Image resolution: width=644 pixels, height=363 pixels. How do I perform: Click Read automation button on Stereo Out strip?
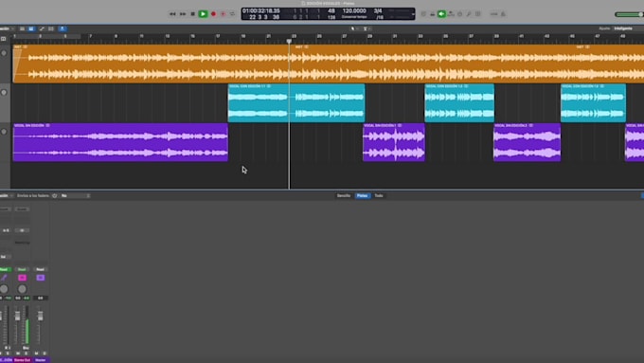click(x=22, y=269)
